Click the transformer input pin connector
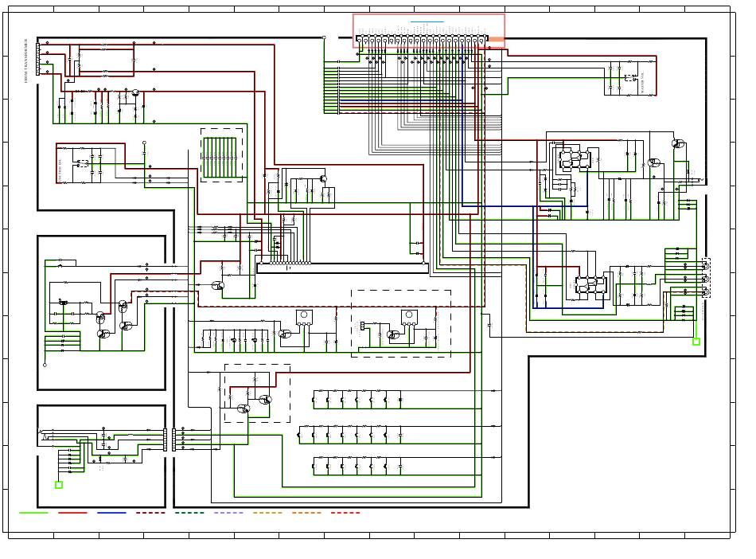This screenshot has width=756, height=559. point(38,60)
